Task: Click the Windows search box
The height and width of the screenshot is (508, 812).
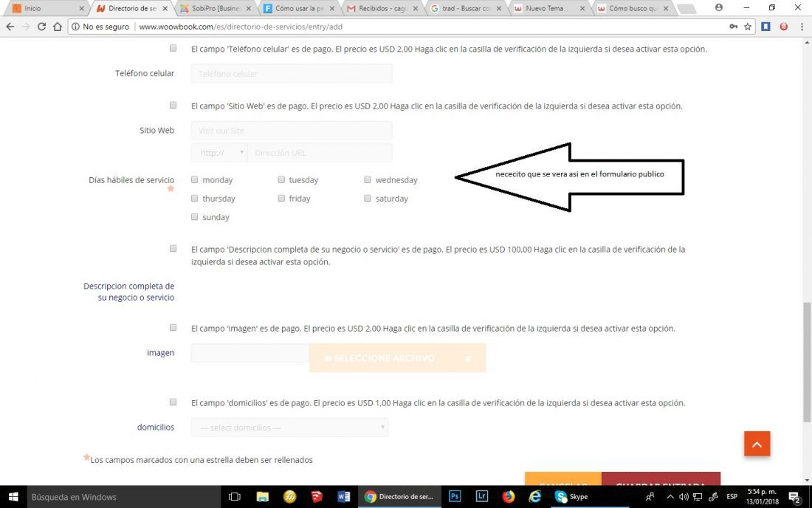Action: pyautogui.click(x=123, y=497)
